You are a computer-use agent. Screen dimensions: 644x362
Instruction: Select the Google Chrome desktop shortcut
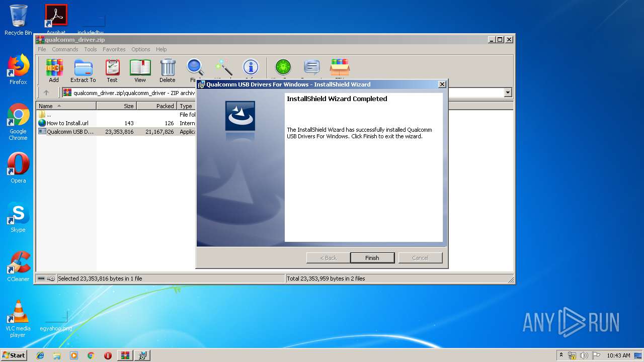(18, 122)
